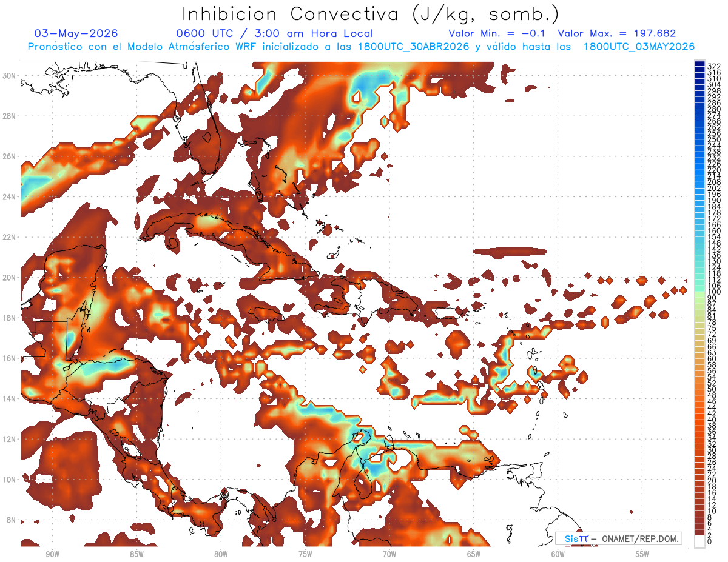The image size is (728, 562).
Task: Click the 75W longitude axis label
Action: pyautogui.click(x=305, y=554)
